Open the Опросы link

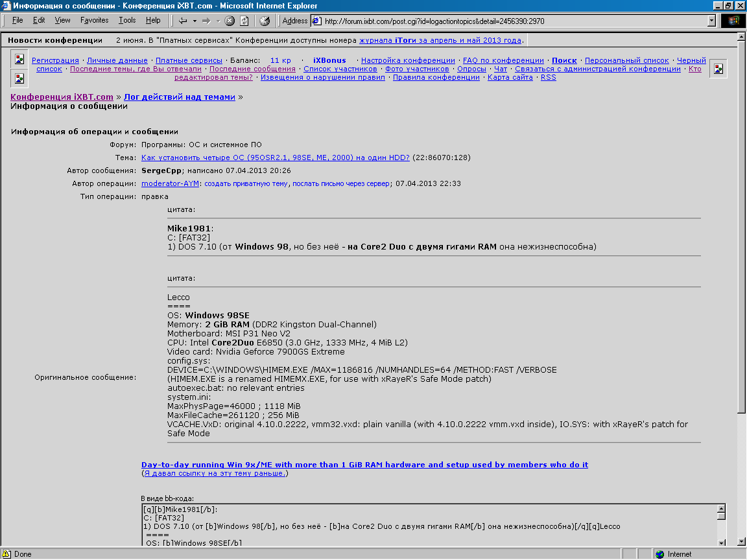pyautogui.click(x=471, y=69)
